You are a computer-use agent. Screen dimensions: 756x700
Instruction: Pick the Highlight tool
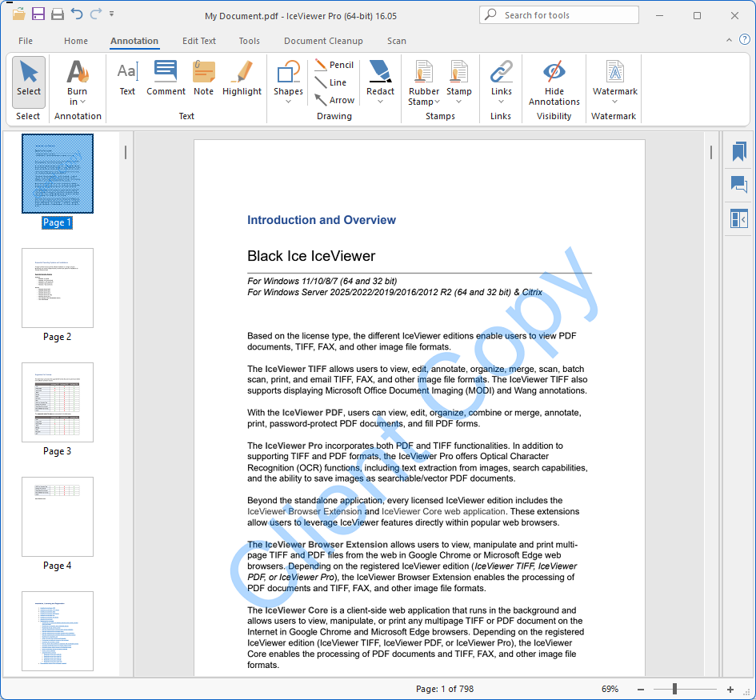[242, 78]
